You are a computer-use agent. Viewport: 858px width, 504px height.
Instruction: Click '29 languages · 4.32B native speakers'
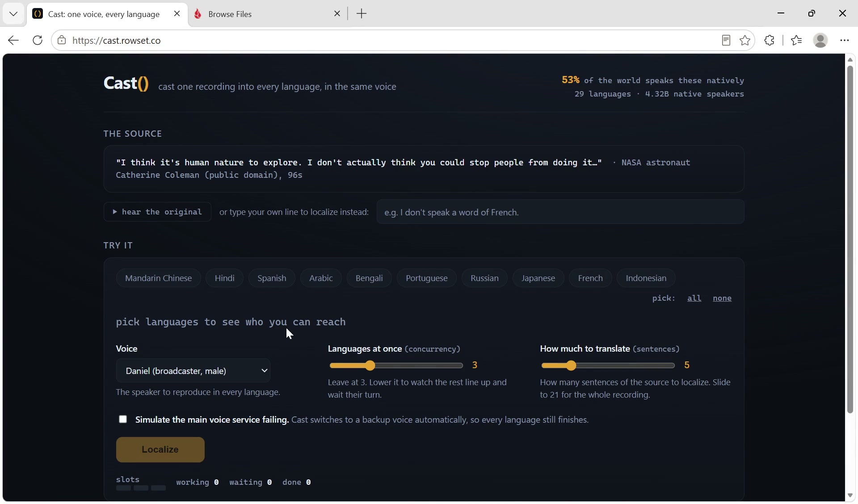click(x=659, y=94)
